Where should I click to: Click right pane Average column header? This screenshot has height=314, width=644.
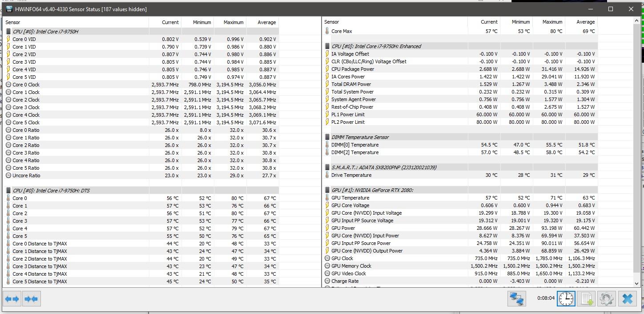[x=581, y=22]
